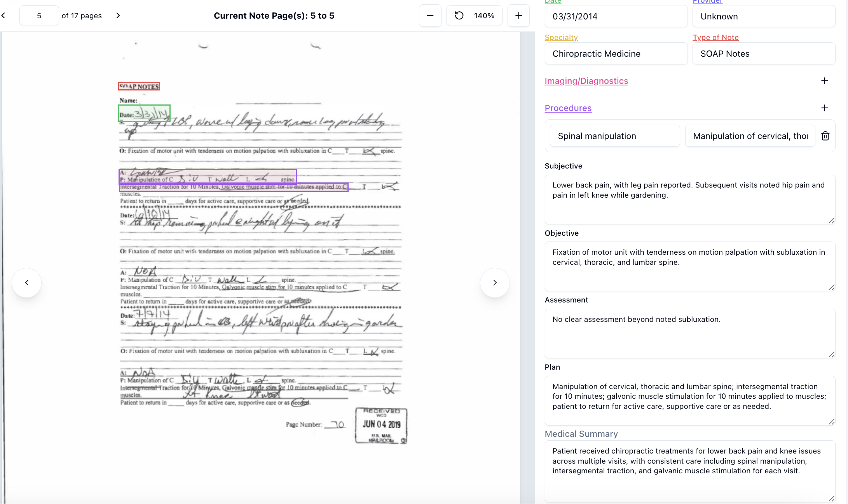
Task: Reset zoom with the rotate icon
Action: tap(459, 16)
